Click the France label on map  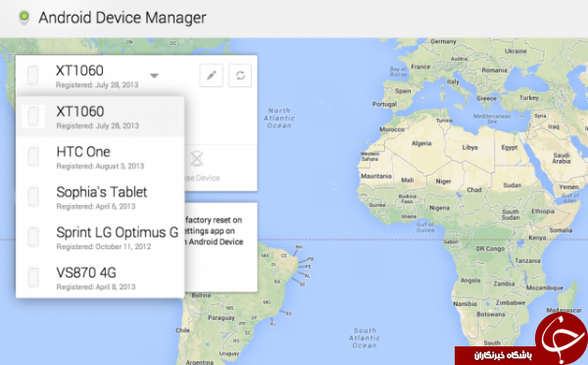(420, 67)
